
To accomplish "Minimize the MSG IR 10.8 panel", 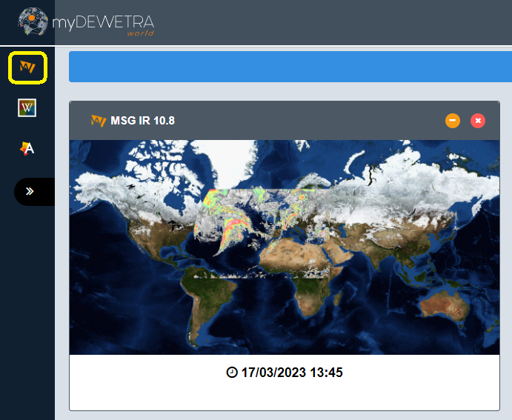I will (x=453, y=121).
